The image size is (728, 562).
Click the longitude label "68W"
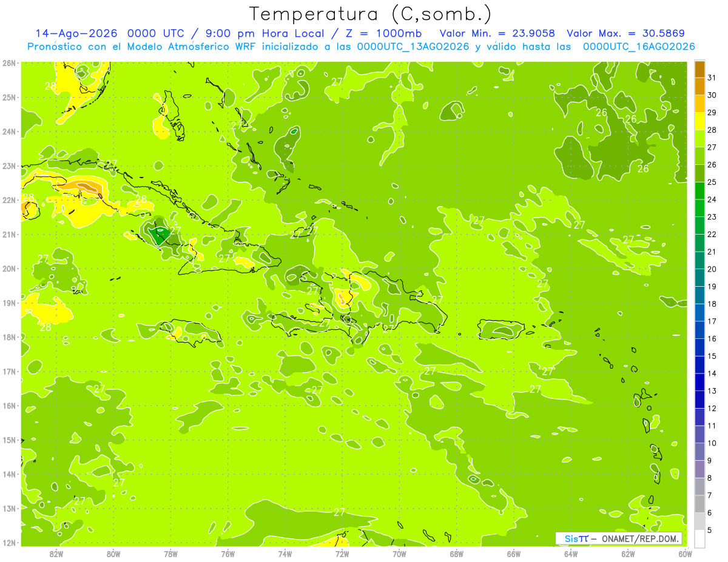point(457,553)
